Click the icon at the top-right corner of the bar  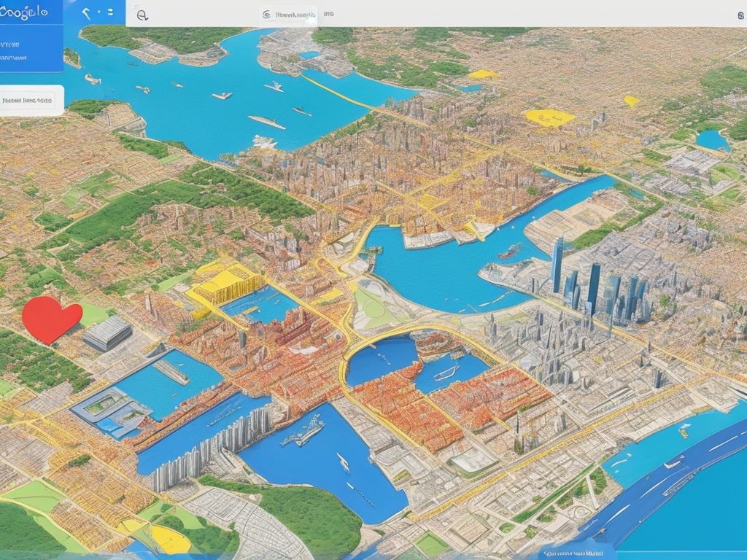[x=741, y=16]
